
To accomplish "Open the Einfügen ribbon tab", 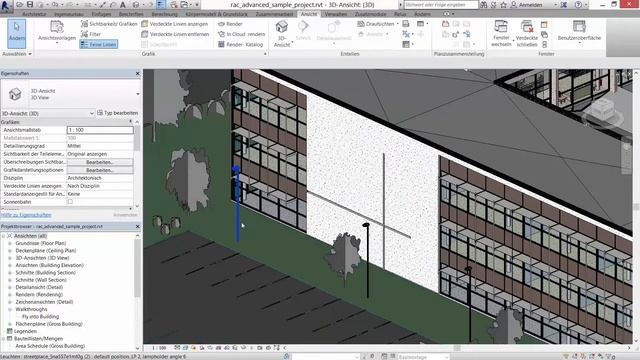I will coord(102,14).
